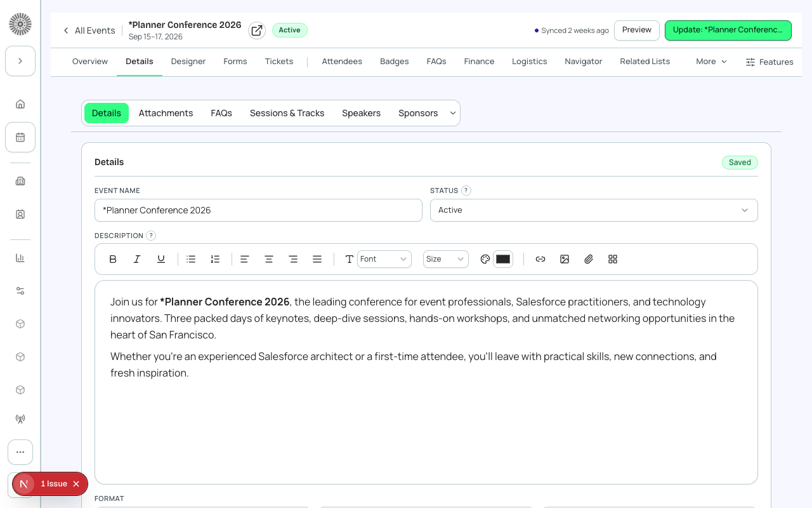812x508 pixels.
Task: Open the Navigator tab
Action: pyautogui.click(x=584, y=62)
